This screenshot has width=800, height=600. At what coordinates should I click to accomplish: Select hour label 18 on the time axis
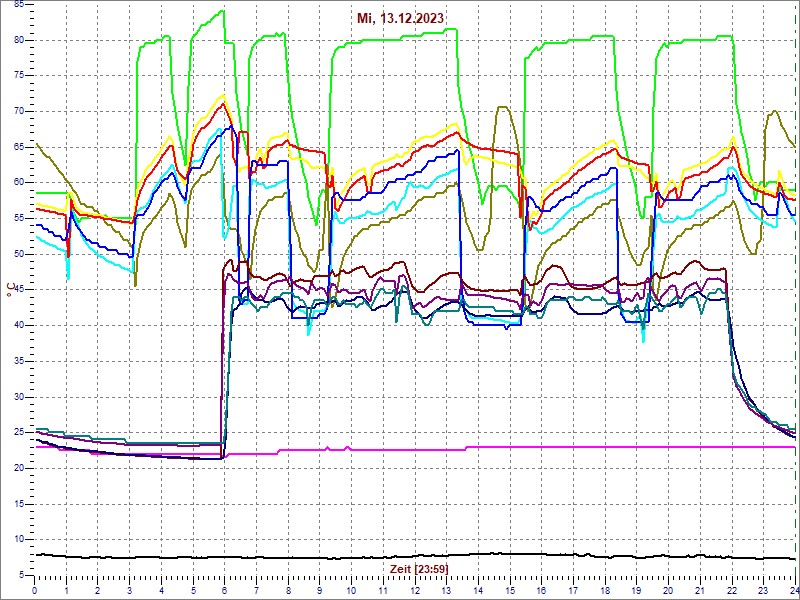tap(606, 589)
